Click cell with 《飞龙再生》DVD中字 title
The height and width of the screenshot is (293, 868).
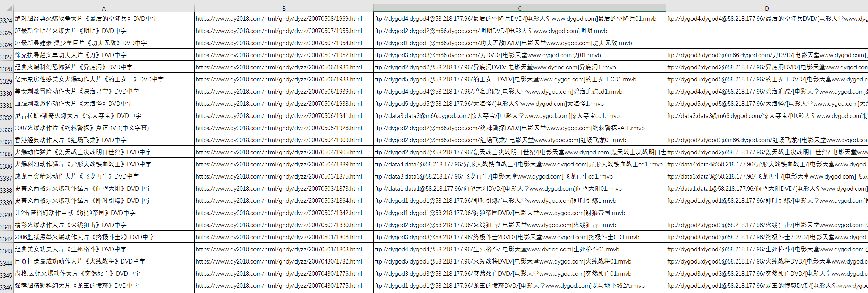point(104,176)
